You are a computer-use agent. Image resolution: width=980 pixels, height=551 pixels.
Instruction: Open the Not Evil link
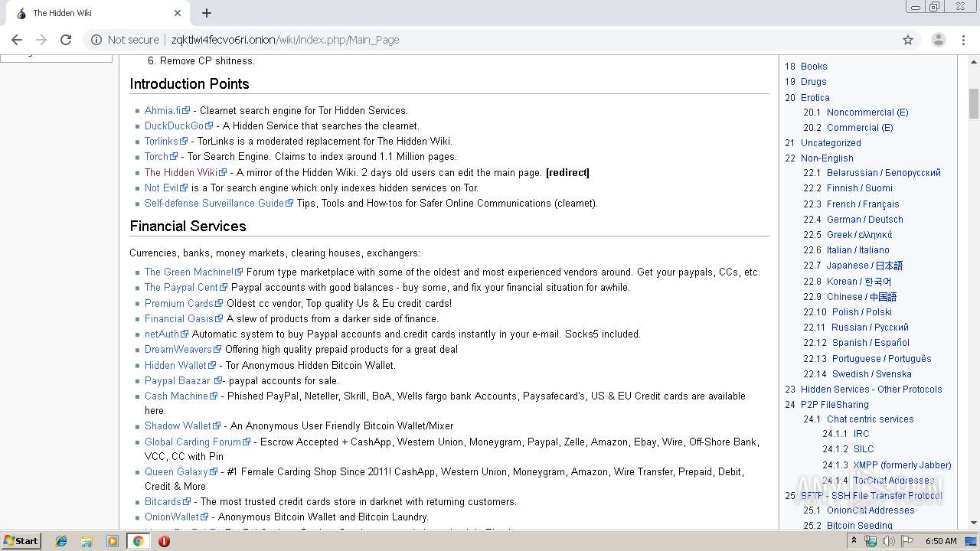pyautogui.click(x=162, y=187)
